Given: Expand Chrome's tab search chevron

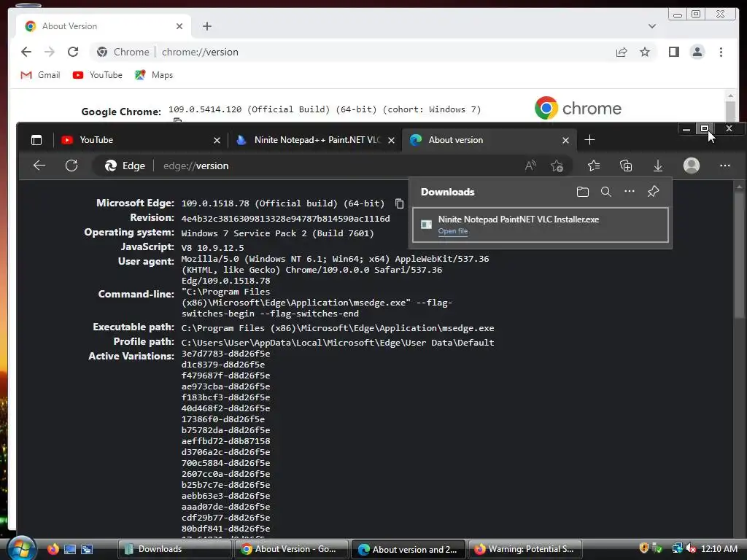Looking at the screenshot, I should tap(651, 26).
